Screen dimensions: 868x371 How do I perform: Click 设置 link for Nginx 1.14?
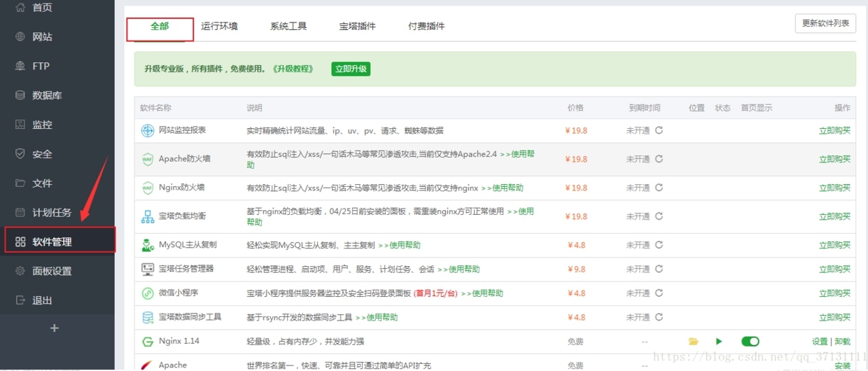coord(820,342)
